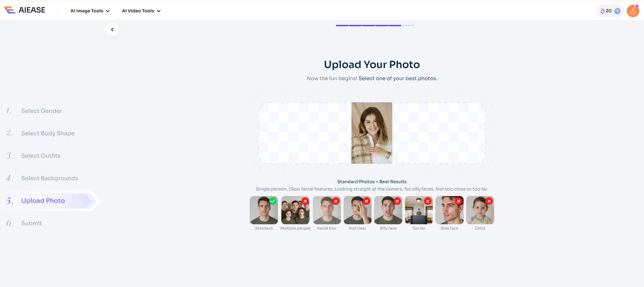This screenshot has width=644, height=287.
Task: Go to step 3 Select Outfits
Action: click(x=41, y=156)
